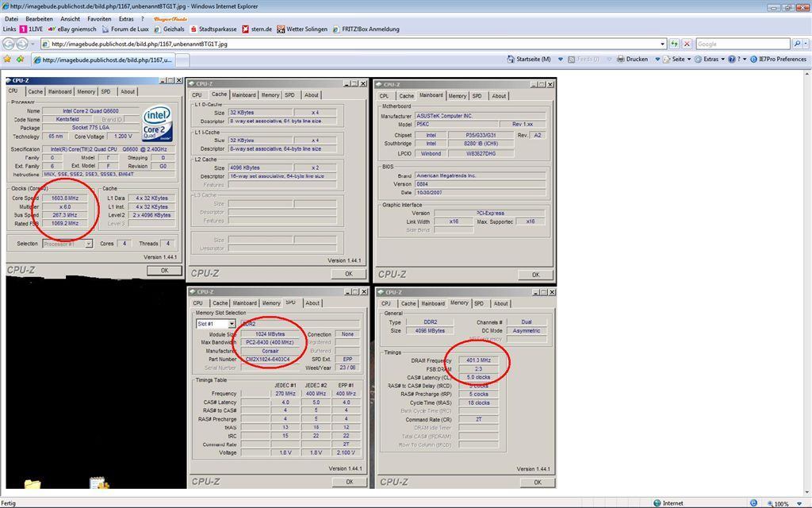Click the IE7Pro icon in status bar
The image size is (812, 508).
click(753, 502)
